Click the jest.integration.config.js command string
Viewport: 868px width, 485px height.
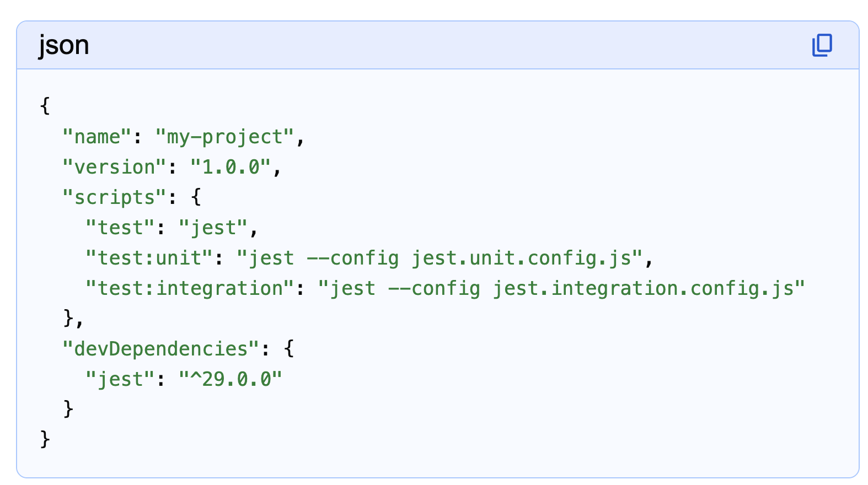(561, 288)
